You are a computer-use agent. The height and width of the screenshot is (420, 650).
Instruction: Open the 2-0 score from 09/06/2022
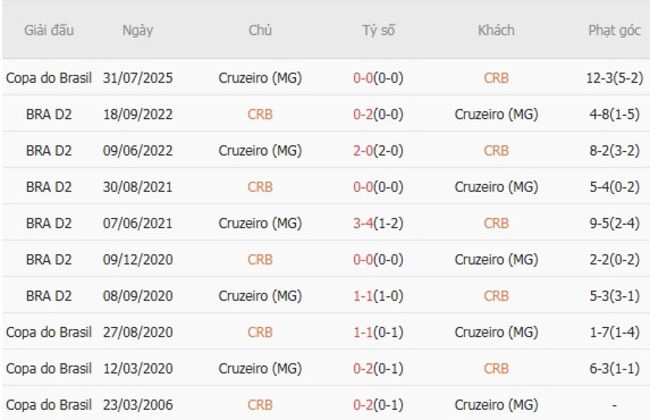point(363,150)
